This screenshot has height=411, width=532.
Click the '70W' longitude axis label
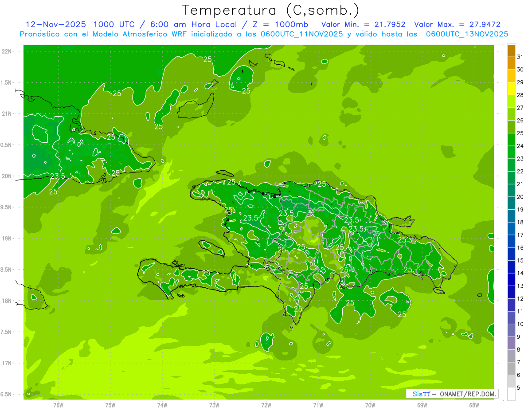(370, 405)
